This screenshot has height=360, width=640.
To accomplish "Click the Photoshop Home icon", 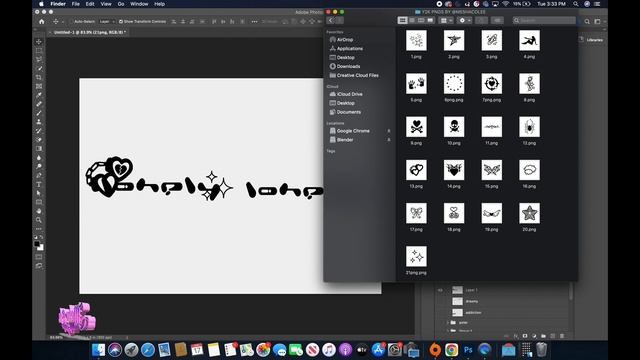I will (41, 21).
